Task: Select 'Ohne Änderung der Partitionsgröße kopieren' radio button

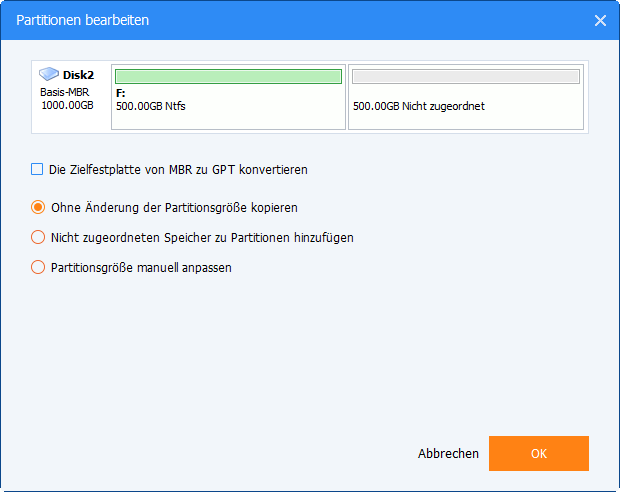Action: point(38,207)
